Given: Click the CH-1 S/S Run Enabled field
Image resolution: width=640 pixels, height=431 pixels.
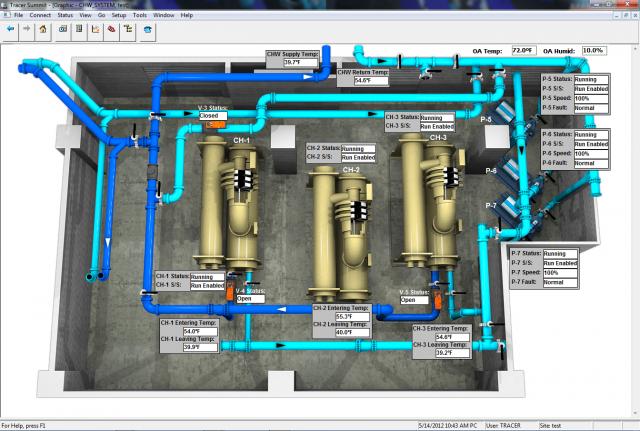Looking at the screenshot, I should [x=208, y=285].
